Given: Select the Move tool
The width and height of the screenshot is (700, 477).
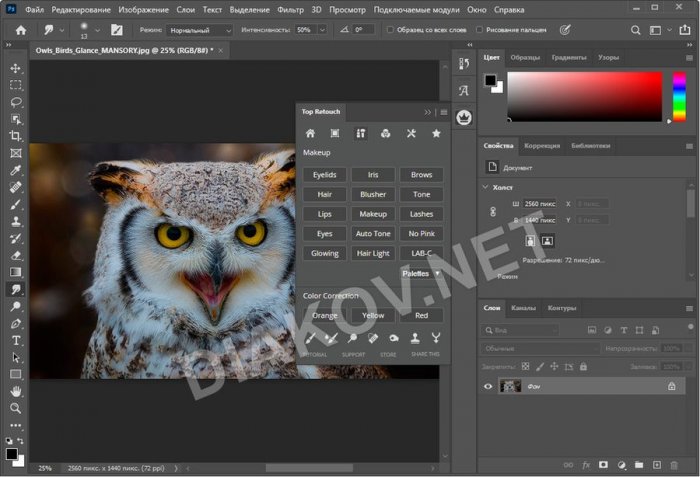Looking at the screenshot, I should [x=16, y=68].
